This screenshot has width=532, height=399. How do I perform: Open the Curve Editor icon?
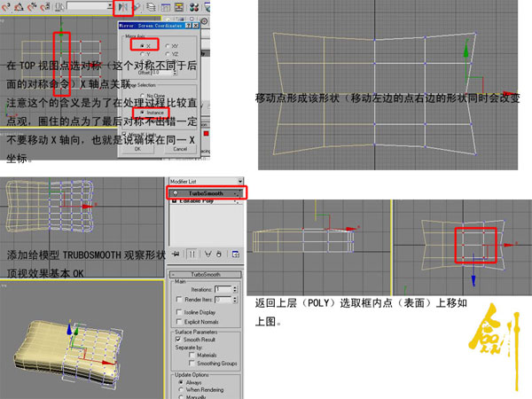point(166,7)
